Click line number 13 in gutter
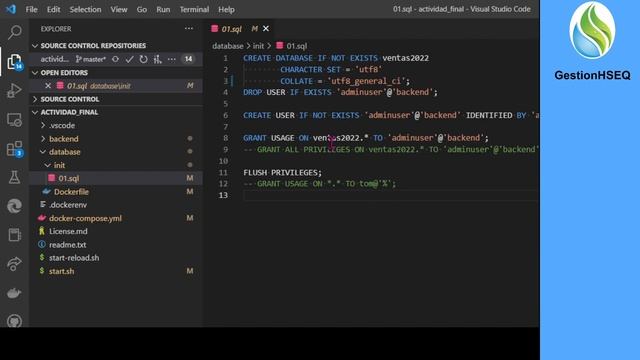Screen dimensions: 640x360 pos(223,195)
